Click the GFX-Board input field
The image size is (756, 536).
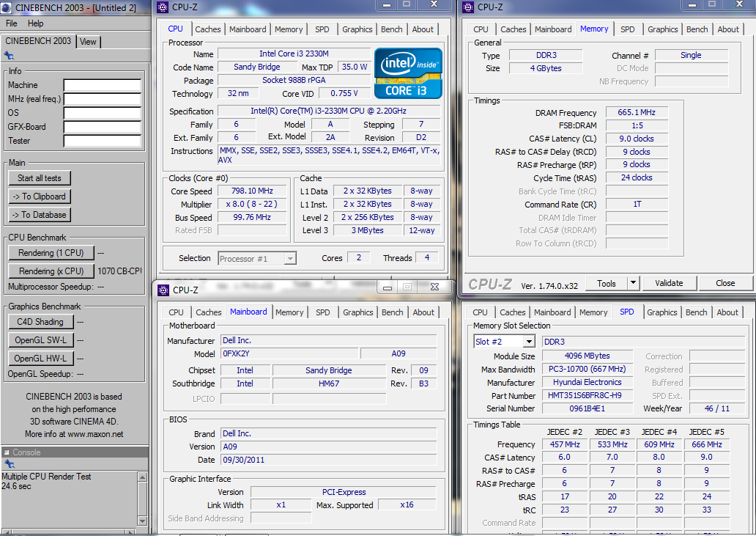click(103, 128)
